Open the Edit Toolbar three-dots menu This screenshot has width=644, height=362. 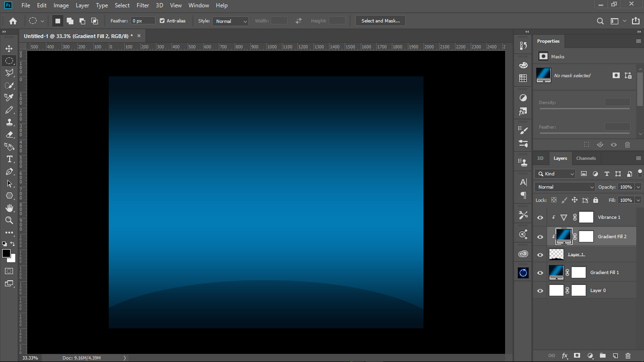(x=9, y=233)
